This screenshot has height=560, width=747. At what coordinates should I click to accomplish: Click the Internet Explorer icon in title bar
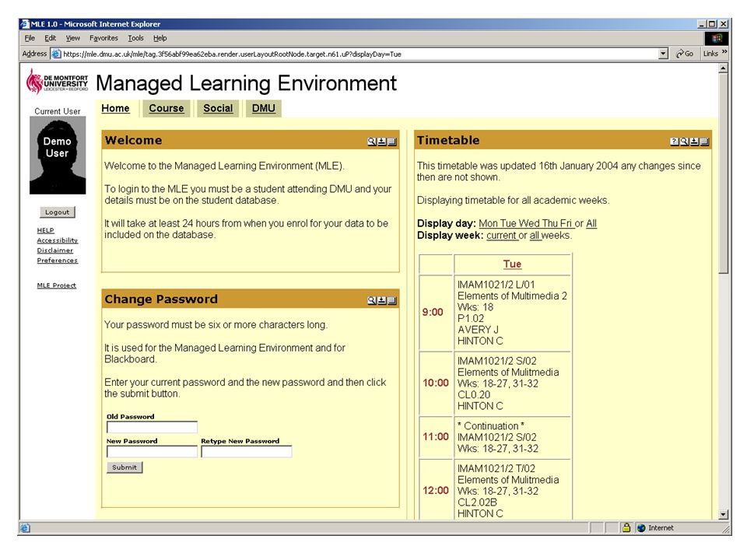[x=25, y=24]
